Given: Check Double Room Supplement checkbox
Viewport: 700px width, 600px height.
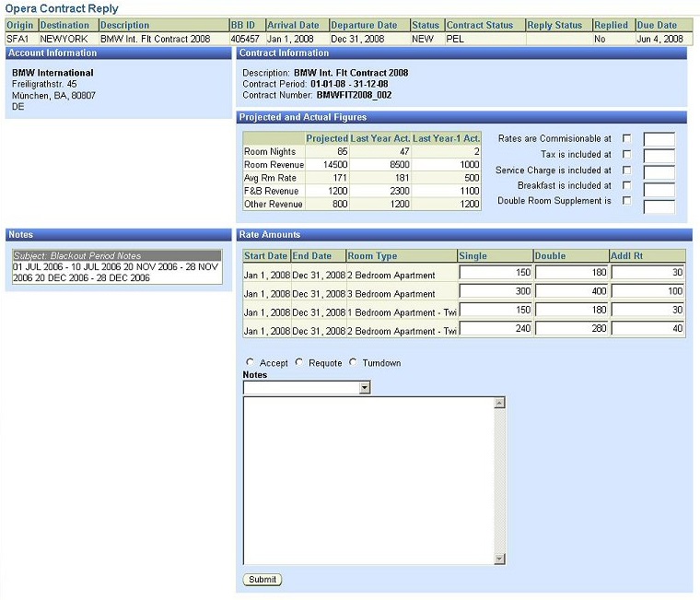Looking at the screenshot, I should pos(627,201).
